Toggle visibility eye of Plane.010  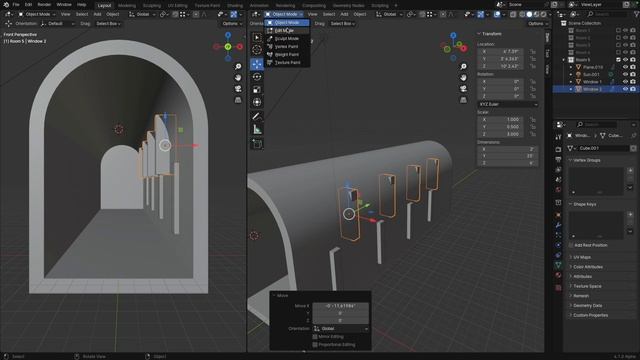(x=625, y=67)
